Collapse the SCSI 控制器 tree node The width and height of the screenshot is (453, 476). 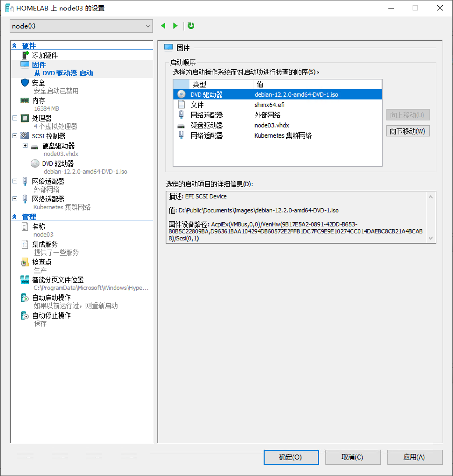tap(15, 136)
